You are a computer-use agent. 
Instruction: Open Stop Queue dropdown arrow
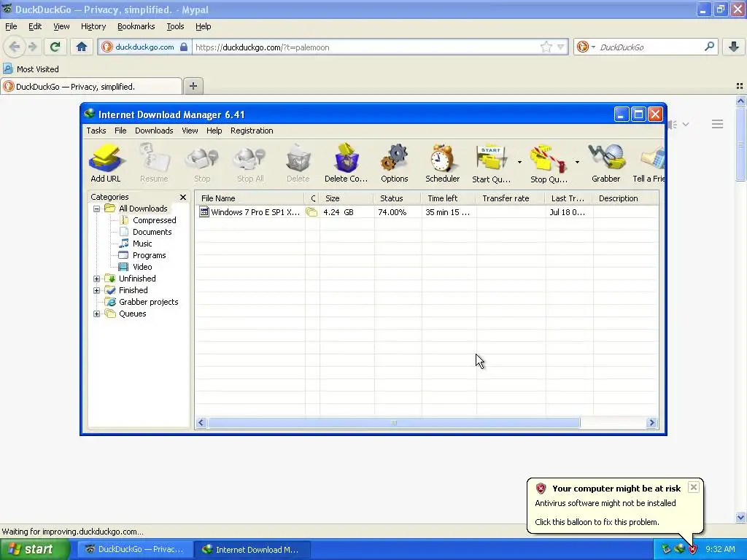click(x=577, y=163)
